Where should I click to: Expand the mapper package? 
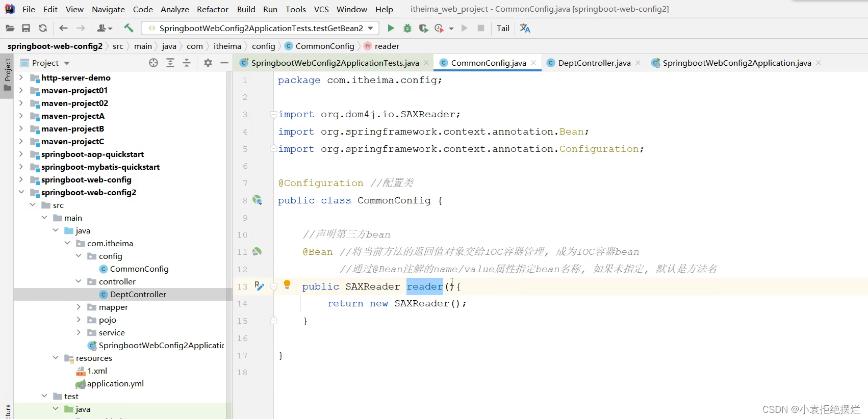[x=79, y=307]
